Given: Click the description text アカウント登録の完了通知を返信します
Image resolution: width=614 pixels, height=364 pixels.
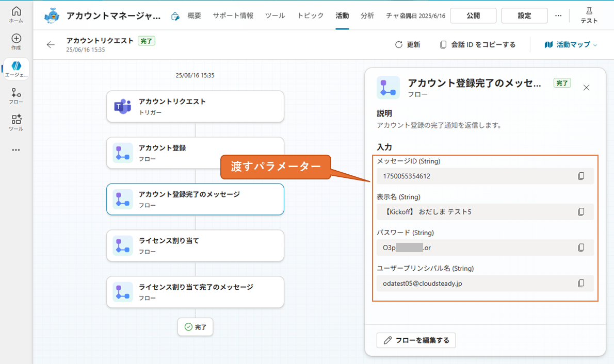Looking at the screenshot, I should coord(439,125).
